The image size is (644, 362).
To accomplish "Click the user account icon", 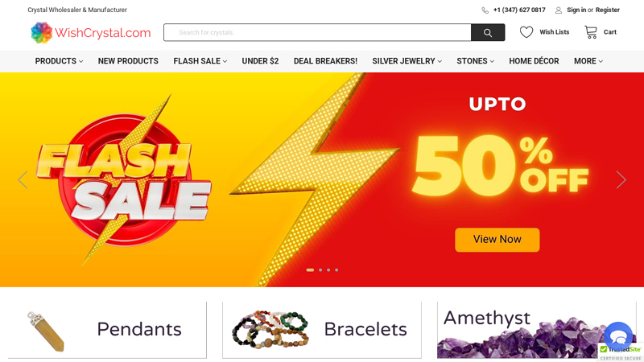I will [x=559, y=10].
